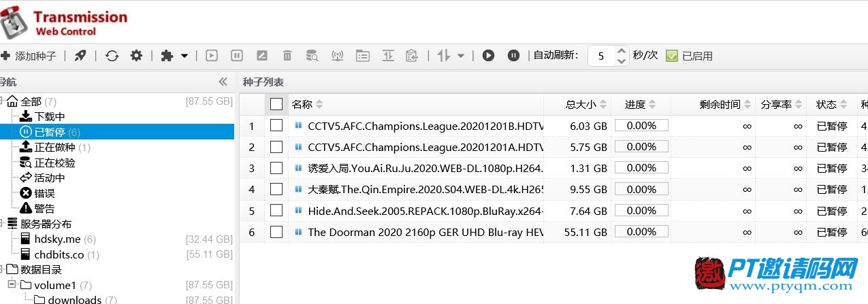
Task: Click the start selected torrent icon
Action: point(212,56)
